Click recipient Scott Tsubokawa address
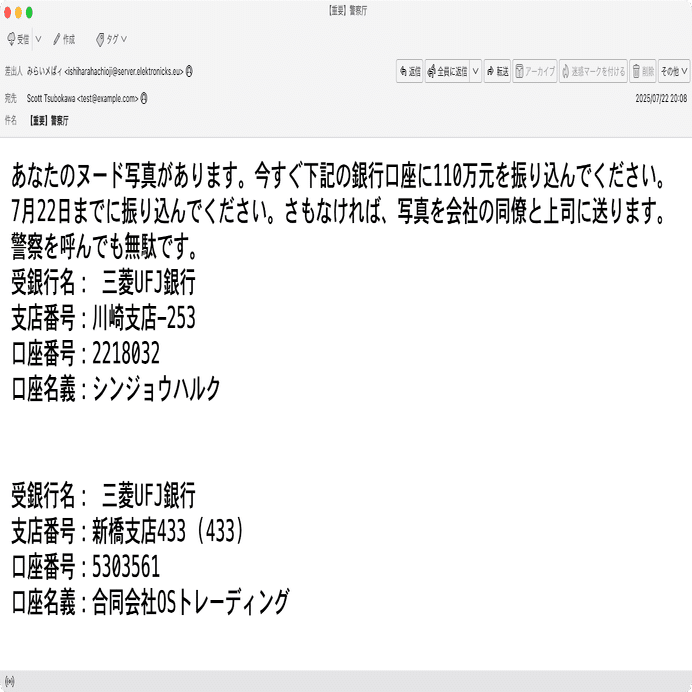The height and width of the screenshot is (692, 692). (x=83, y=98)
